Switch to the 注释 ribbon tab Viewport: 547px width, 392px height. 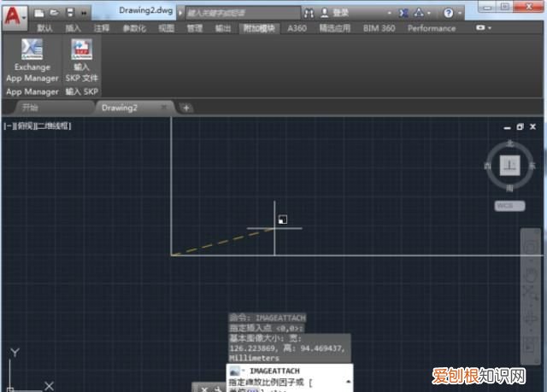click(102, 28)
